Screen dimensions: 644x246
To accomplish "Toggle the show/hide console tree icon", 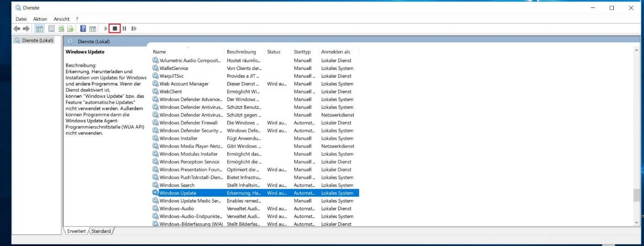I will (x=39, y=29).
